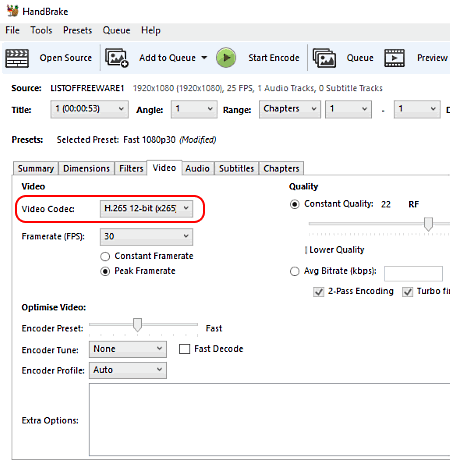Click the Queue toolbar label
Image resolution: width=450 pixels, height=461 pixels.
click(x=360, y=58)
